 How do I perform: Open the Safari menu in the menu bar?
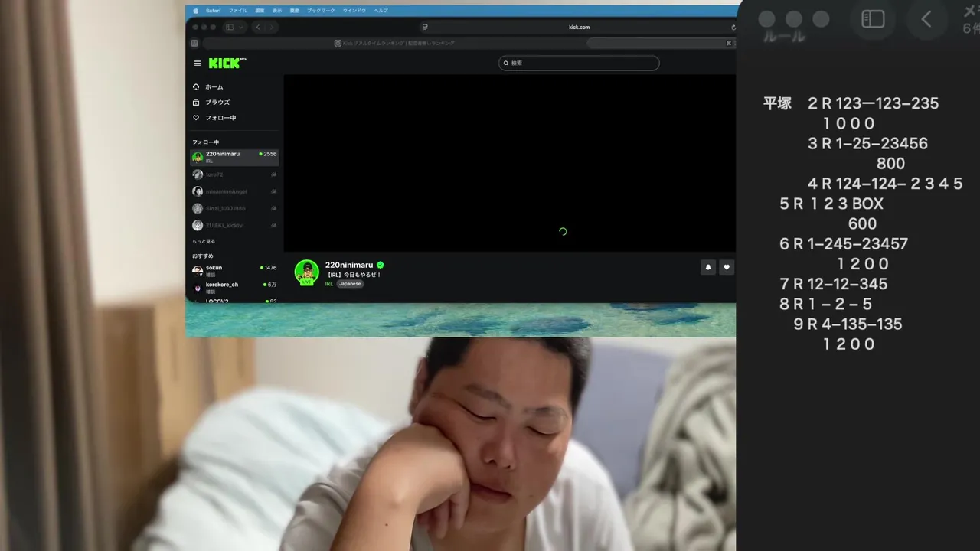(x=213, y=11)
